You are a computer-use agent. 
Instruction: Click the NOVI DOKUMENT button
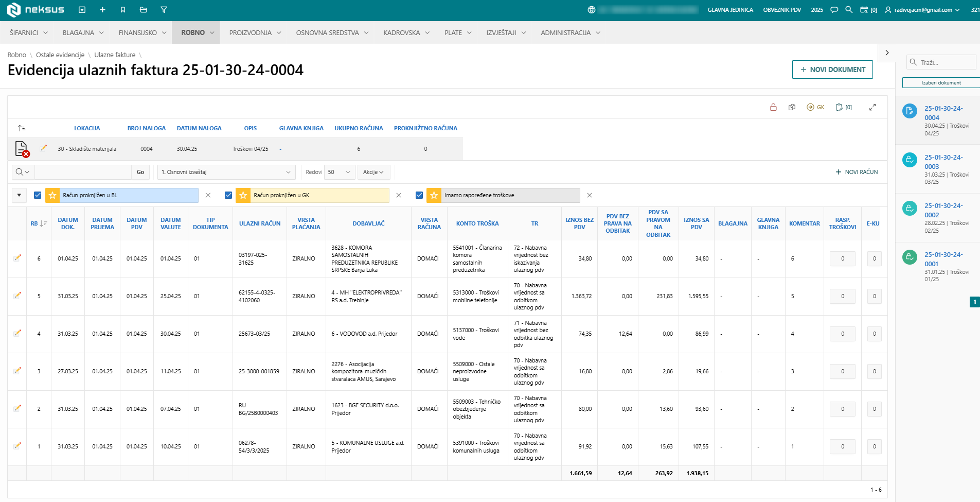[x=832, y=70]
